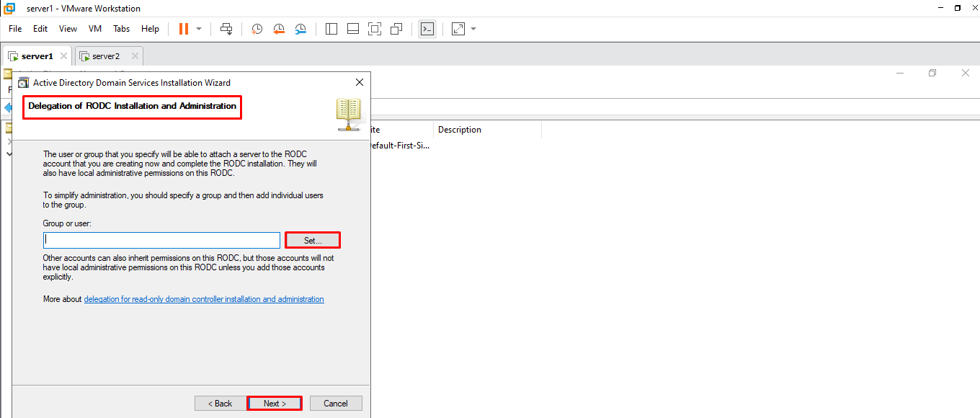Open the snapshot manager
Screen dimensions: 980x418
click(x=300, y=29)
